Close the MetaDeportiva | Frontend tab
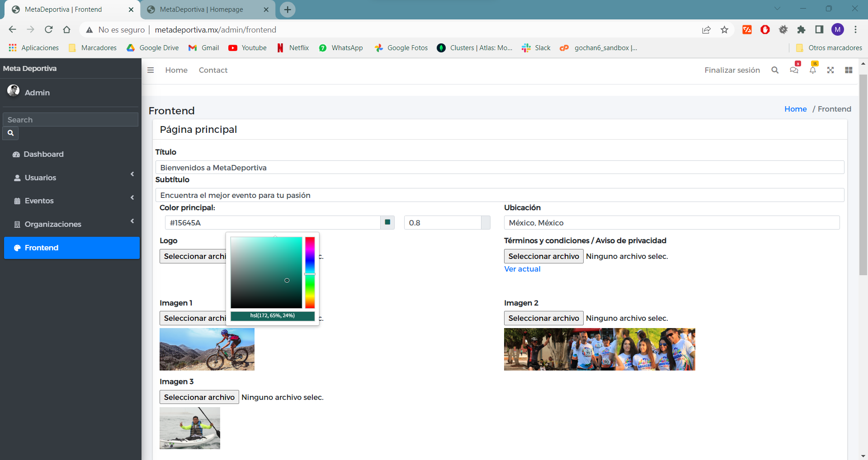Screen dimensions: 868x460 click(x=131, y=9)
